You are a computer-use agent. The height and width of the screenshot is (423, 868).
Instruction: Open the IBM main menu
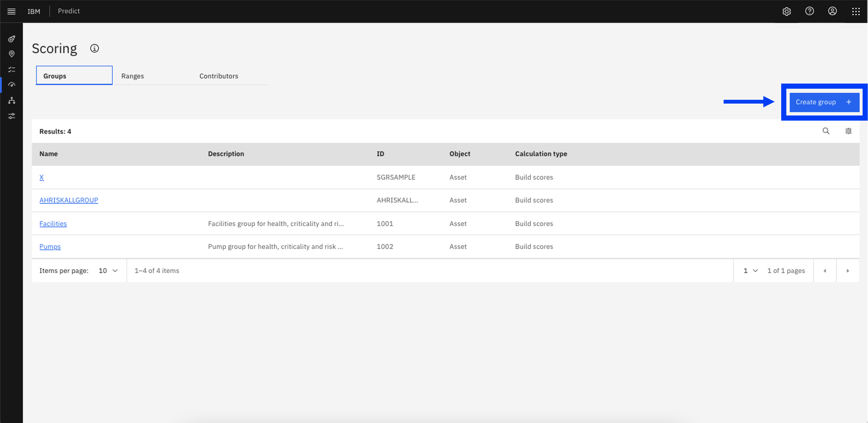pos(11,11)
